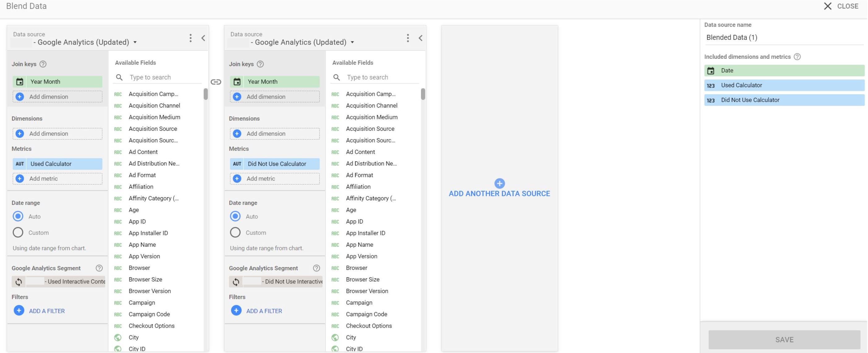Viewport: 868px width, 353px height.
Task: Click the globe icon next to the City field
Action: point(118,337)
